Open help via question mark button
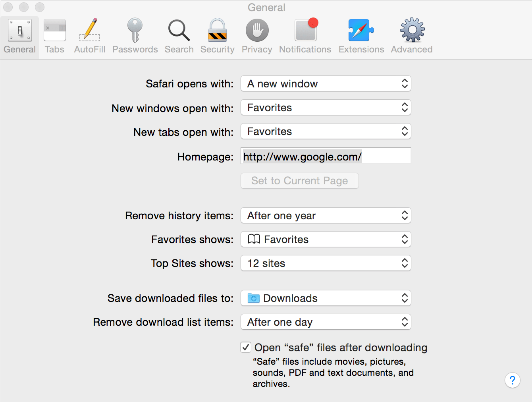 click(x=513, y=380)
